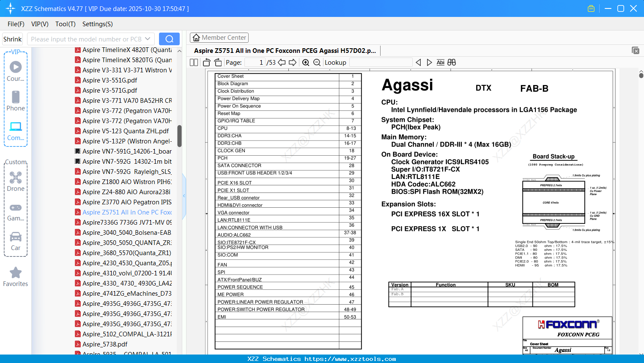The width and height of the screenshot is (644, 363).
Task: Open Aspire V3-551G.pdf
Action: pyautogui.click(x=107, y=80)
